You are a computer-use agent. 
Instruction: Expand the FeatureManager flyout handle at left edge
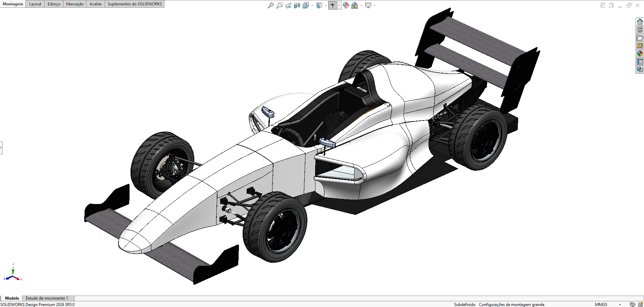(1, 148)
